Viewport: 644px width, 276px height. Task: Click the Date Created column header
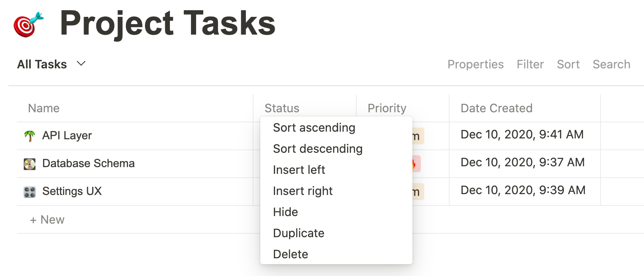point(496,108)
